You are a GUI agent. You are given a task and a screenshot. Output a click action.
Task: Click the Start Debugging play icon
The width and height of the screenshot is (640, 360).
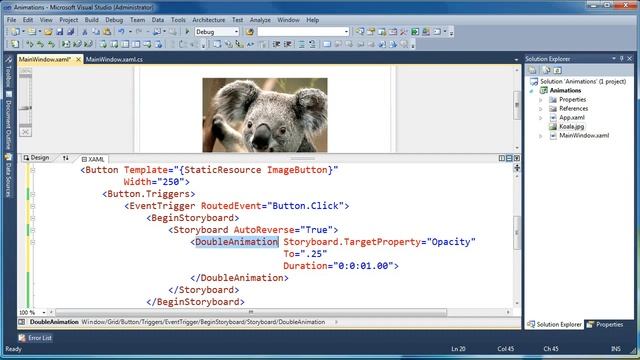[187, 31]
